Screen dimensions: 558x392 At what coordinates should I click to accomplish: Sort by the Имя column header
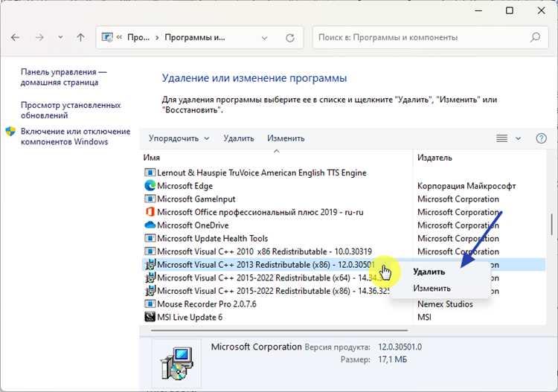[152, 158]
